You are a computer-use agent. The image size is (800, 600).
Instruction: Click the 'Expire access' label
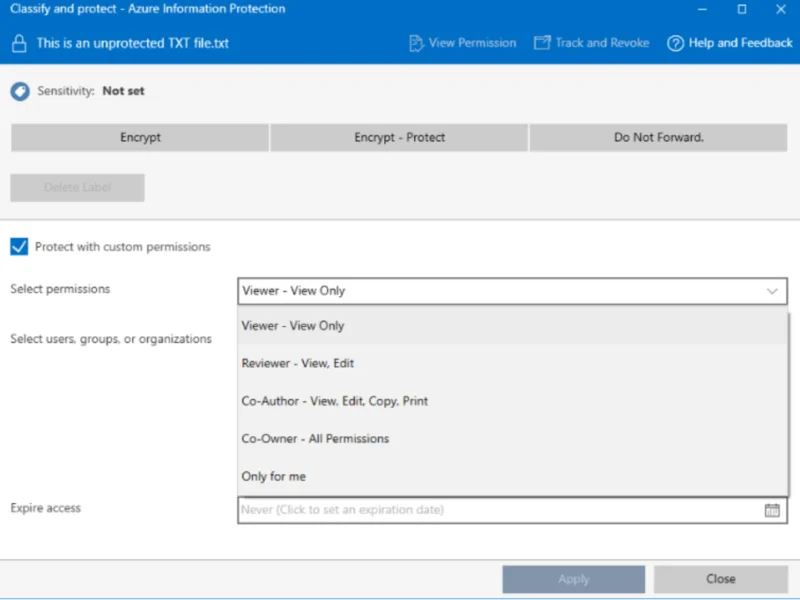45,508
